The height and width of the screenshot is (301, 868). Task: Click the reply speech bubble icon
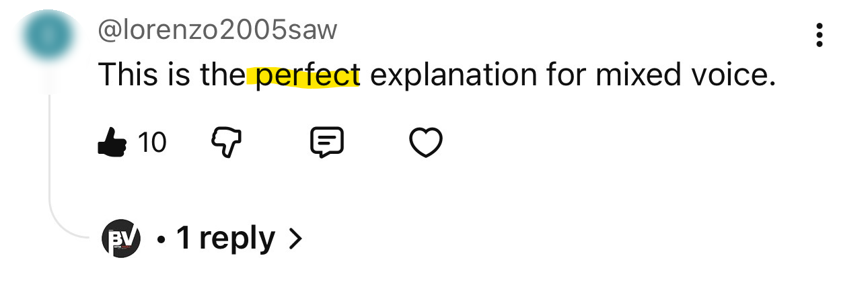(326, 142)
